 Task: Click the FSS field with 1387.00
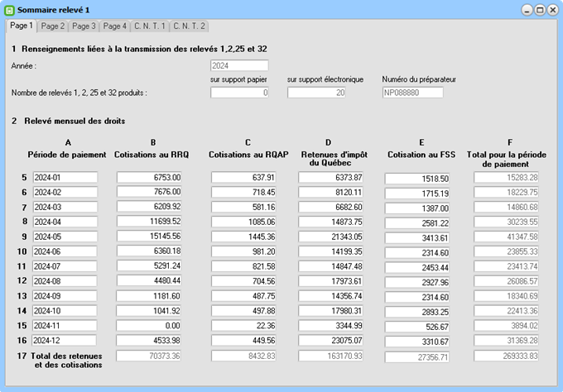[x=416, y=208]
